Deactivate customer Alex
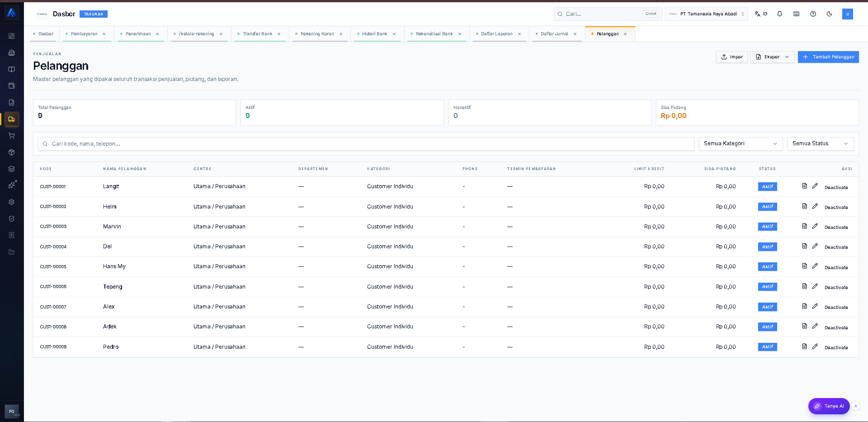The image size is (868, 422). point(836,308)
